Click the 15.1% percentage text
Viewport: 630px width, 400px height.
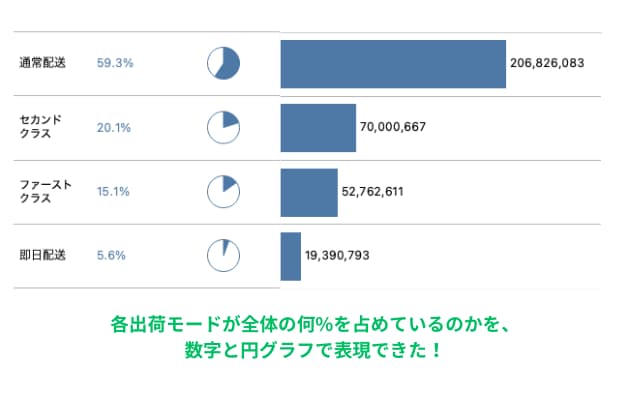click(x=113, y=191)
